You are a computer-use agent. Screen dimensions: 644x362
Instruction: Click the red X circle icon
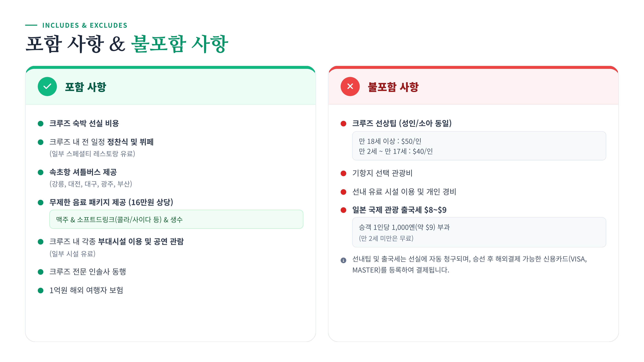(x=350, y=86)
